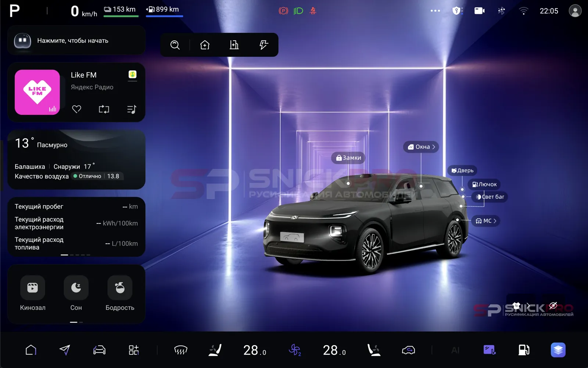
Task: Open navigation arrow in the dock
Action: [65, 350]
